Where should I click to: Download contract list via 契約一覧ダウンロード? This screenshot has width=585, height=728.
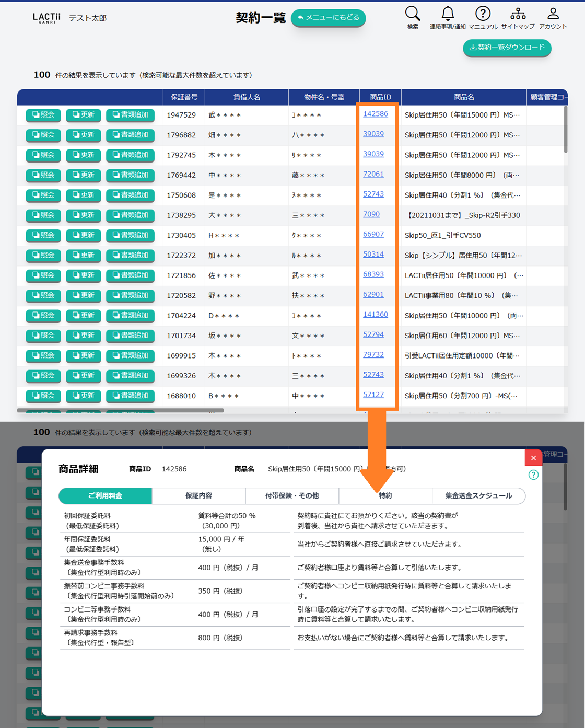(x=507, y=48)
